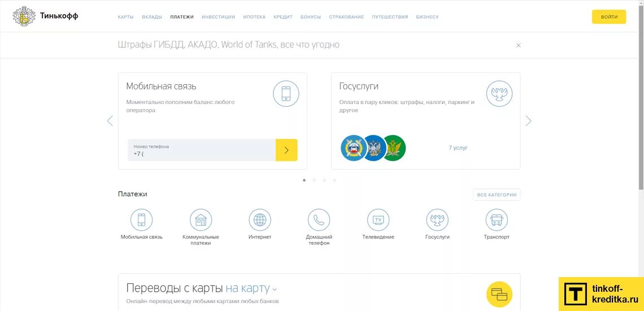This screenshot has height=311, width=644.
Task: Click the Мобильная связь card title
Action: pos(161,87)
